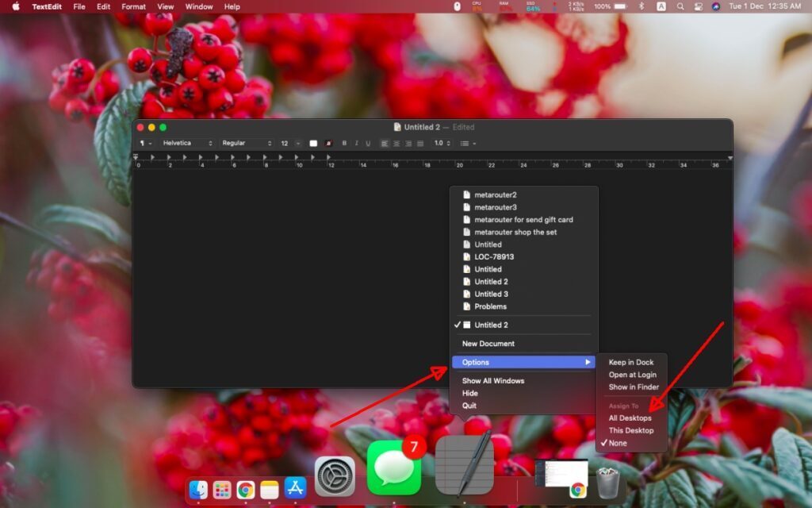Viewport: 812px width, 508px height.
Task: Toggle underline formatting
Action: [369, 144]
